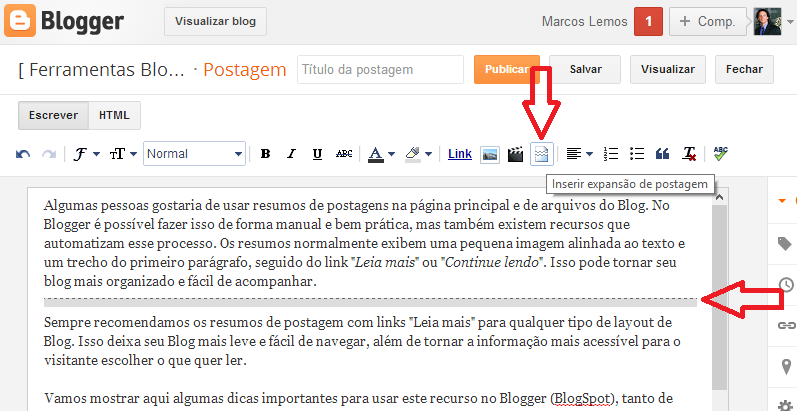Open the text alignment dropdown
Screen dimensions: 797x411
click(x=579, y=153)
